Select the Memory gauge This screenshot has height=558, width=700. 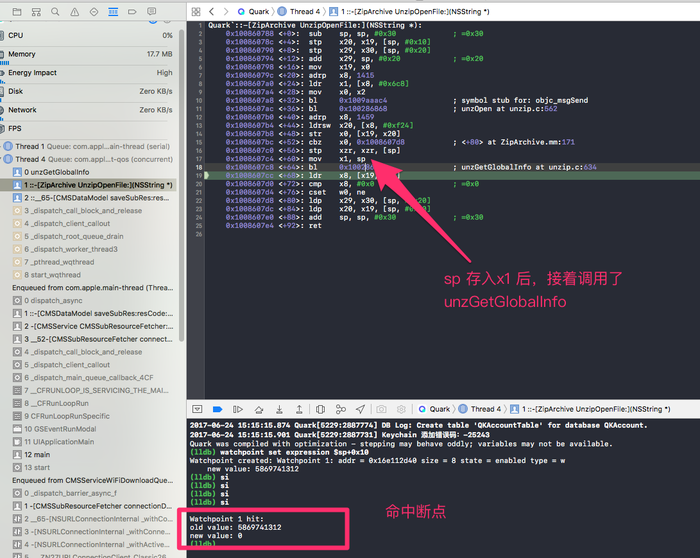pos(87,54)
